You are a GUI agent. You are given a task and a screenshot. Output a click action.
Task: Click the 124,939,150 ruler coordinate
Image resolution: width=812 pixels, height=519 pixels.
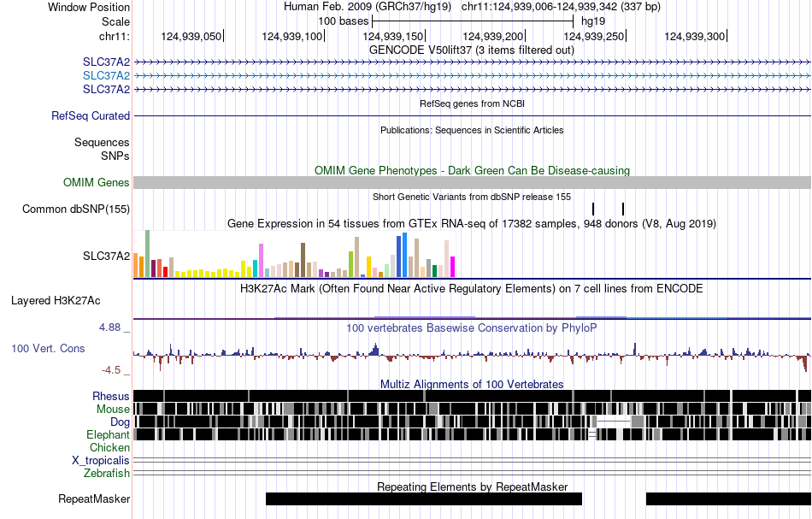tap(393, 36)
